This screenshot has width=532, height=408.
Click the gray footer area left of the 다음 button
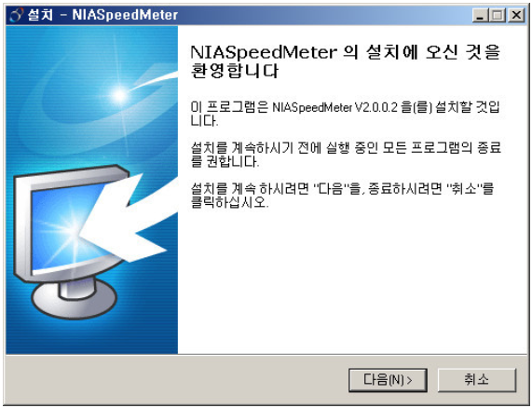click(x=176, y=380)
